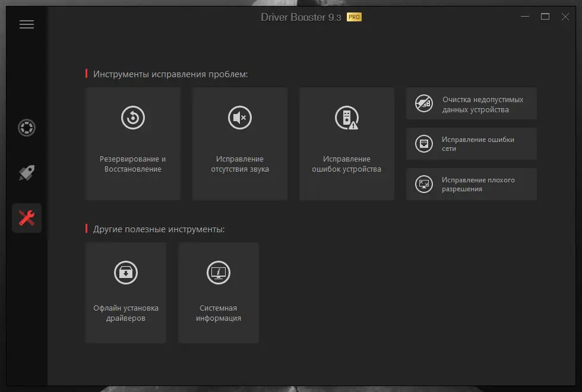Select the red wrench Tools sidebar icon
The height and width of the screenshot is (392, 582).
point(27,218)
